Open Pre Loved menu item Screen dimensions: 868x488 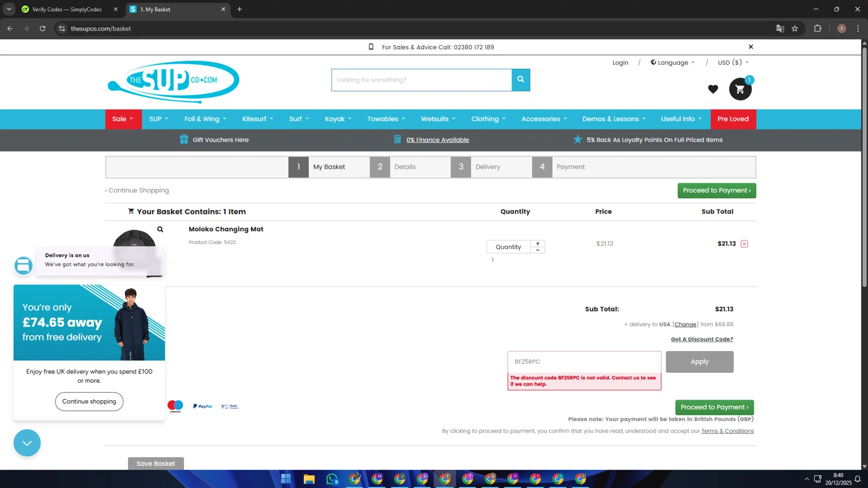pyautogui.click(x=733, y=119)
